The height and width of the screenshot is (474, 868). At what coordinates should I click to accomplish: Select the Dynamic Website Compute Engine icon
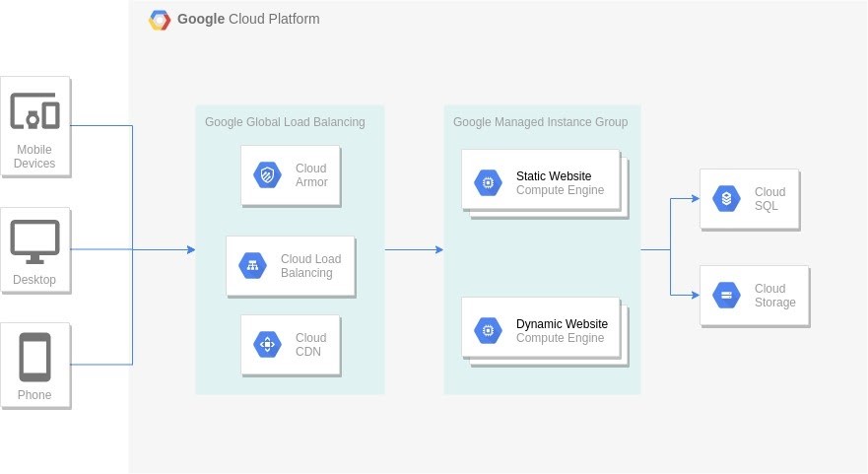488,331
